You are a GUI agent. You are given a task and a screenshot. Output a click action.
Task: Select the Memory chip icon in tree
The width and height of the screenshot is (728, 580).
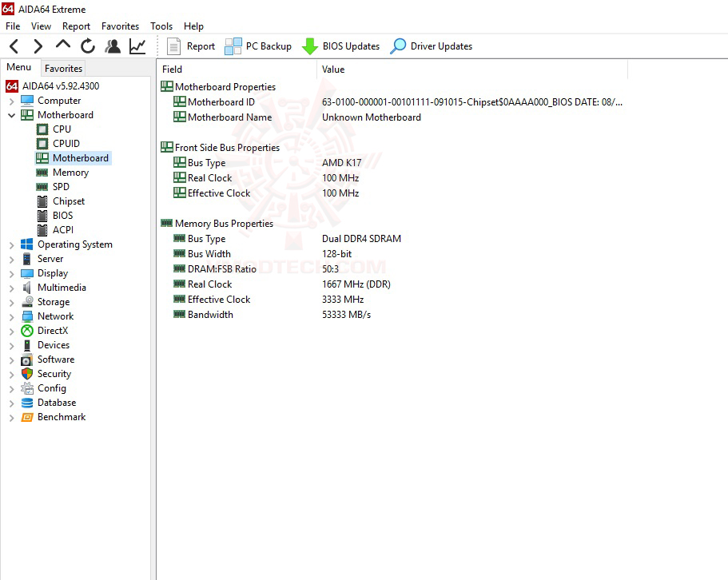tap(42, 173)
